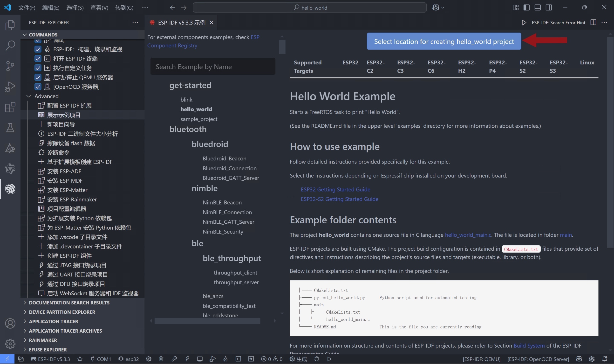Open Source Control view in activity bar

click(10, 66)
